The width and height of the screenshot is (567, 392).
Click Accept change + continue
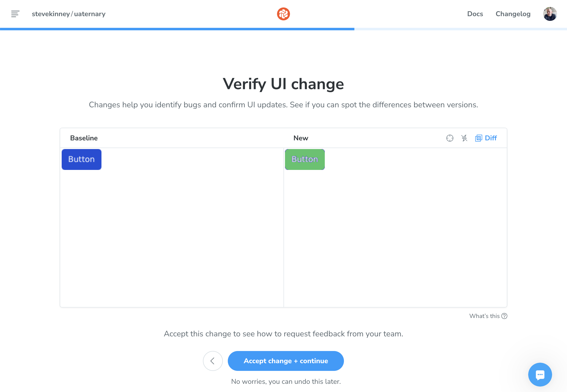coord(285,361)
